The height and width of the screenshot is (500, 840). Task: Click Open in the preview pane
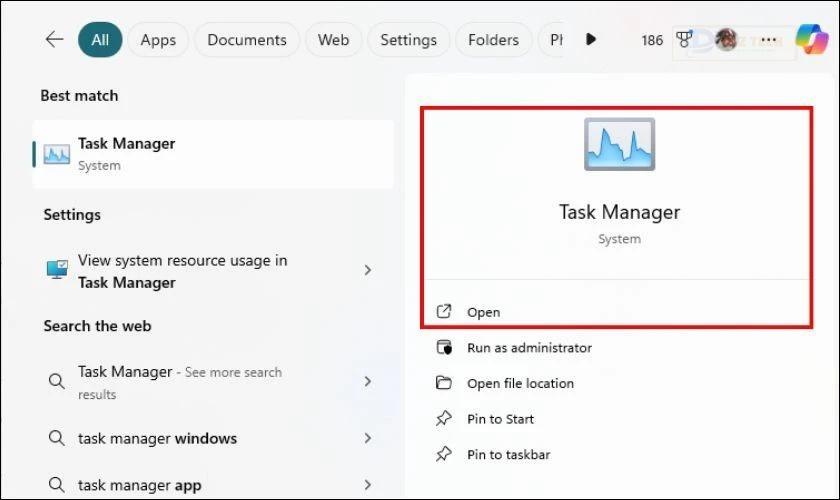(x=483, y=312)
